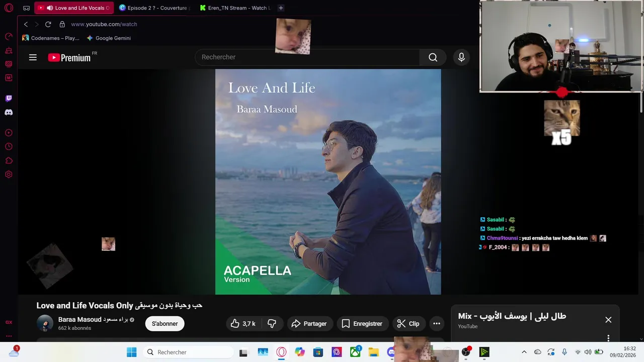Dislike the video with thumbs down
Image resolution: width=644 pixels, height=362 pixels.
pos(272,324)
